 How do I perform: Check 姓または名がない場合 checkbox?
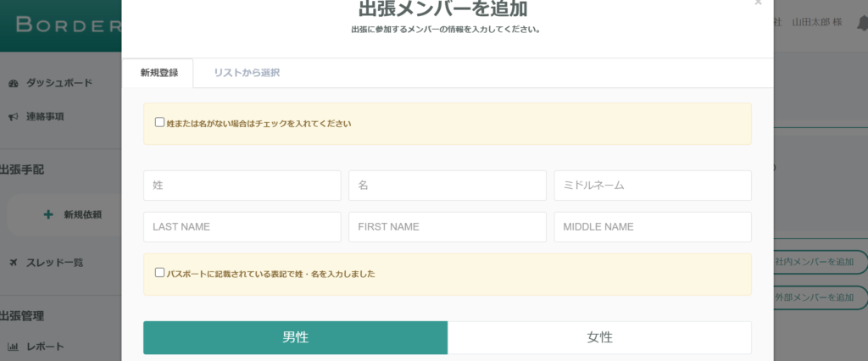[x=159, y=122]
